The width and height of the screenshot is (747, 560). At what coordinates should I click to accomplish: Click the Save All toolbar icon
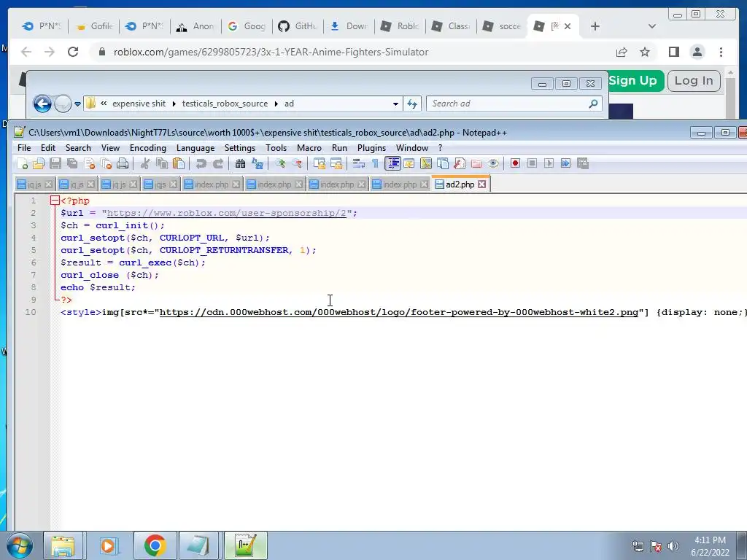(x=72, y=164)
